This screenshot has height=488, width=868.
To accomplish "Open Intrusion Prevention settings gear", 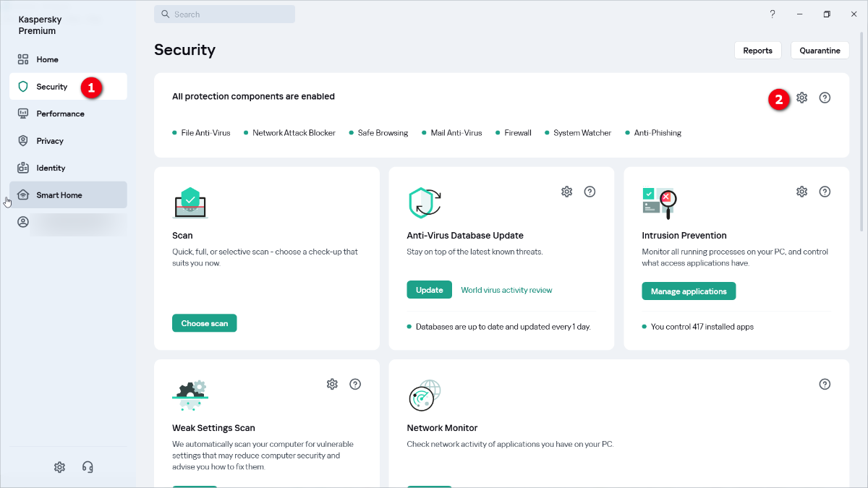I will (x=801, y=192).
